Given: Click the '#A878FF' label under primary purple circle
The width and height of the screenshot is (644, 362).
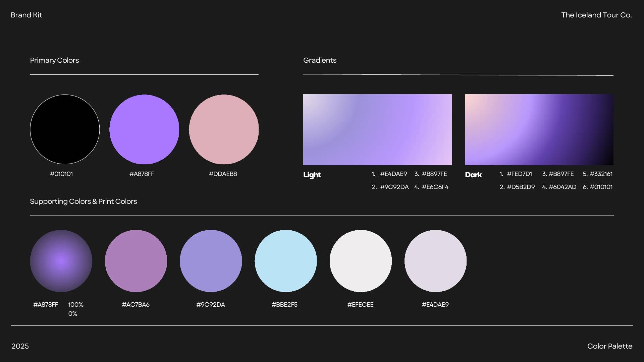Looking at the screenshot, I should coord(142,174).
